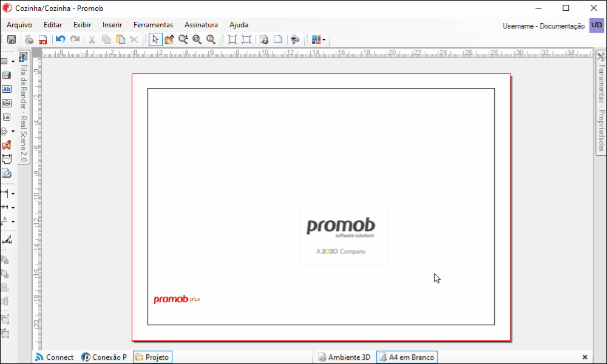Viewport: 607px width, 364px height.
Task: Select the red promob plus logo
Action: [x=177, y=299]
